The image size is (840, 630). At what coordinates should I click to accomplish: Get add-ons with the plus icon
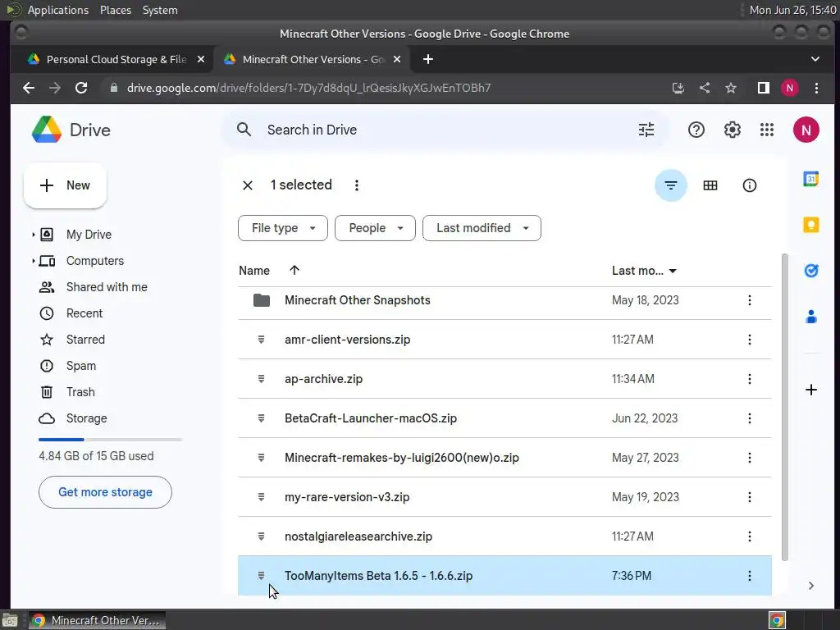coord(811,390)
